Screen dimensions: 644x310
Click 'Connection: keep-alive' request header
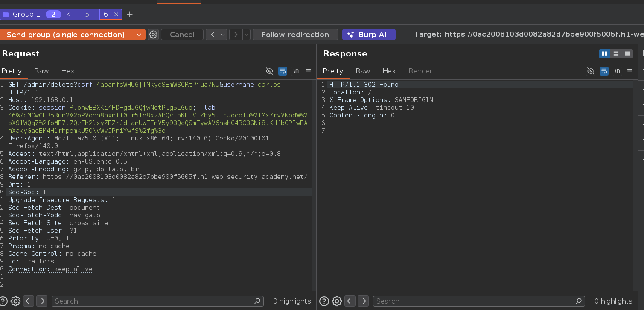pos(50,269)
